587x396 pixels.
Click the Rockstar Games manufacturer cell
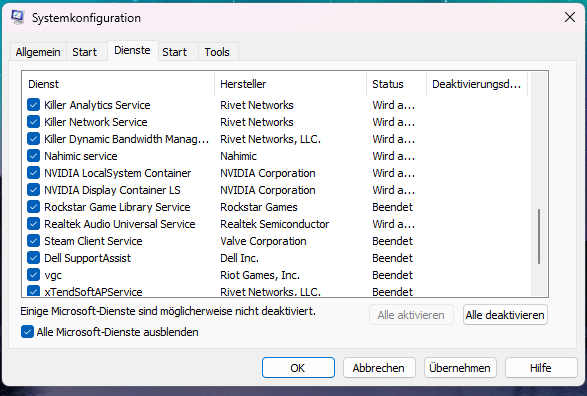click(x=259, y=207)
